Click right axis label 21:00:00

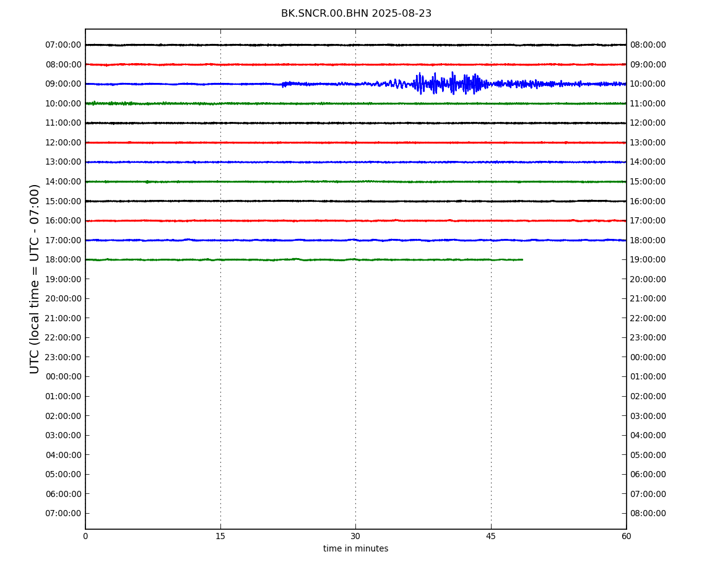click(648, 299)
